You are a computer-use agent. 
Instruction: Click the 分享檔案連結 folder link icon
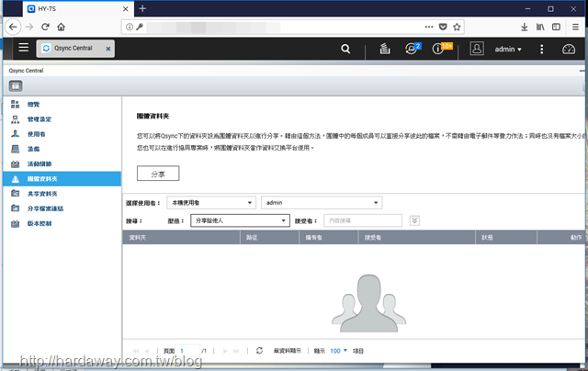coord(15,208)
